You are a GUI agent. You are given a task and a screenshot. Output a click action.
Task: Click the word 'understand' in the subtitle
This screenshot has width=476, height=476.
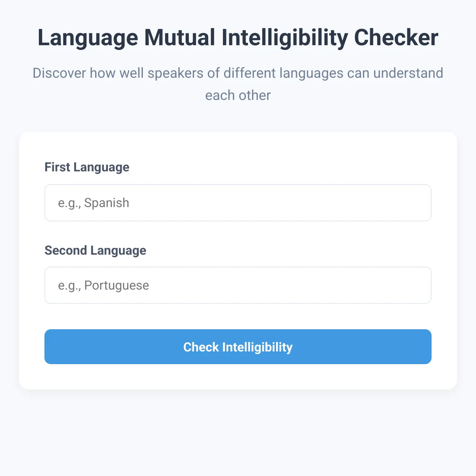(408, 73)
